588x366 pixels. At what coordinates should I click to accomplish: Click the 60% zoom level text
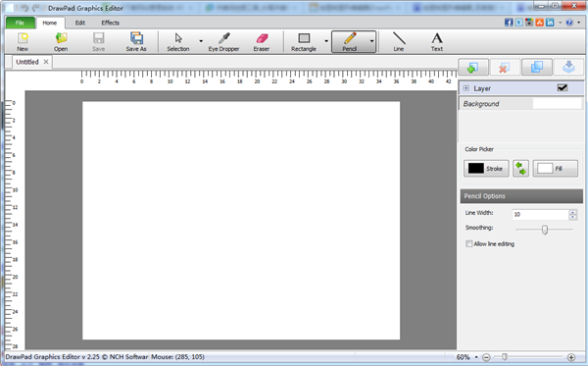[x=464, y=357]
